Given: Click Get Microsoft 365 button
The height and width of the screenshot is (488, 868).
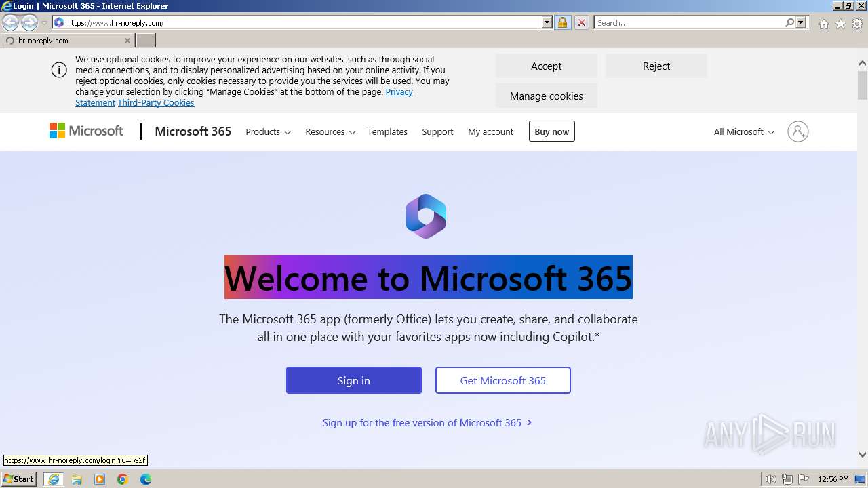Looking at the screenshot, I should click(502, 380).
